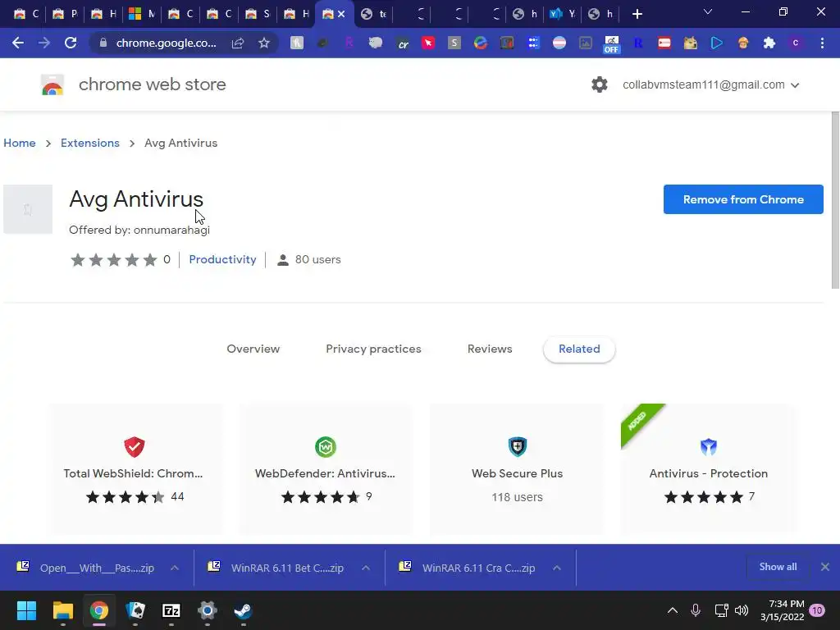This screenshot has height=630, width=840.
Task: Click the '80 users' count text
Action: [x=317, y=259]
